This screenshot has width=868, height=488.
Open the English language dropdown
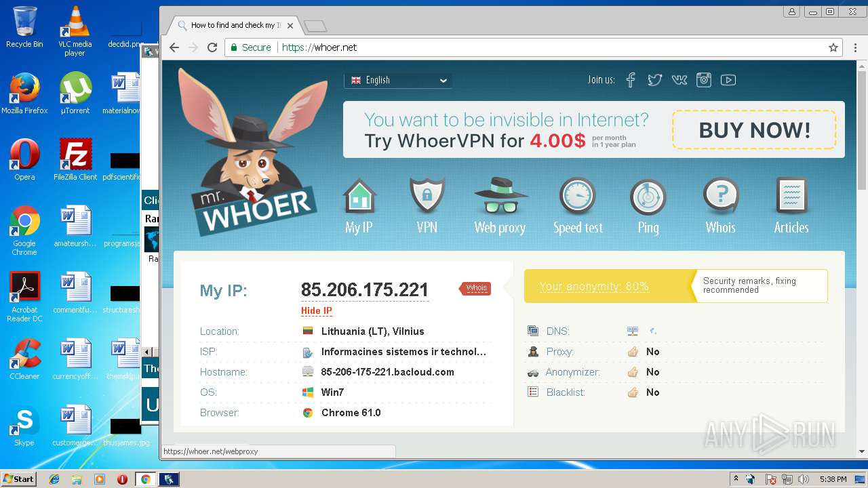coord(398,80)
